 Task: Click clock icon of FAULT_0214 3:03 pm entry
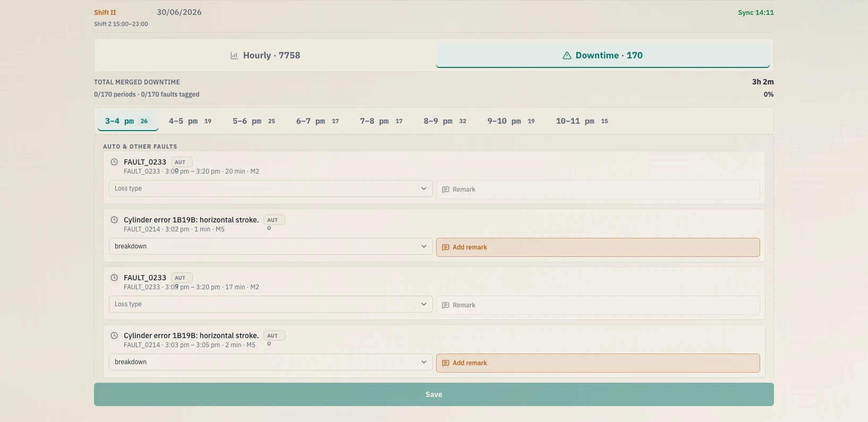pyautogui.click(x=114, y=335)
